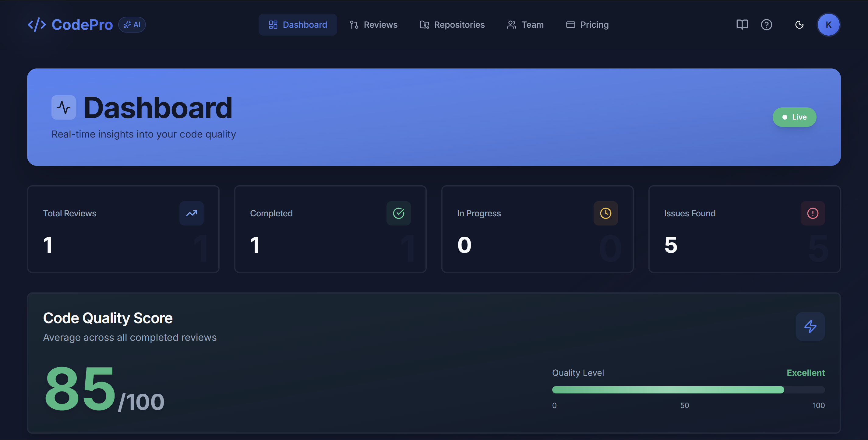Select the Total Reviews card label
Image resolution: width=868 pixels, height=440 pixels.
(70, 213)
